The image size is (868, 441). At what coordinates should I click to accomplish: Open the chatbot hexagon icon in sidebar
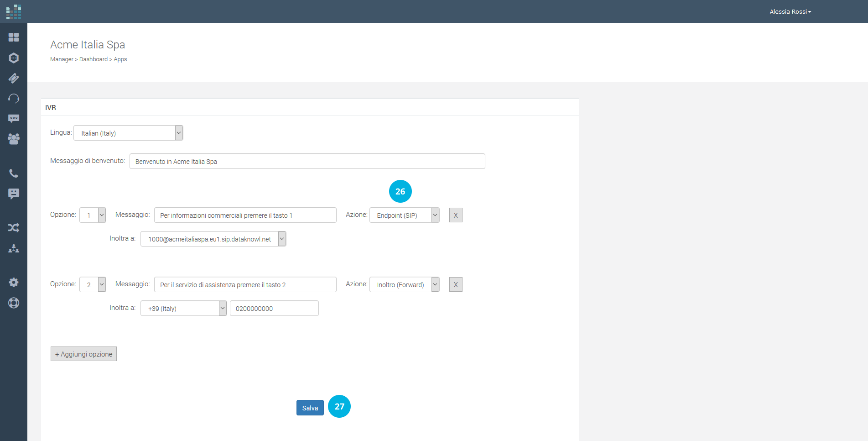[x=14, y=58]
